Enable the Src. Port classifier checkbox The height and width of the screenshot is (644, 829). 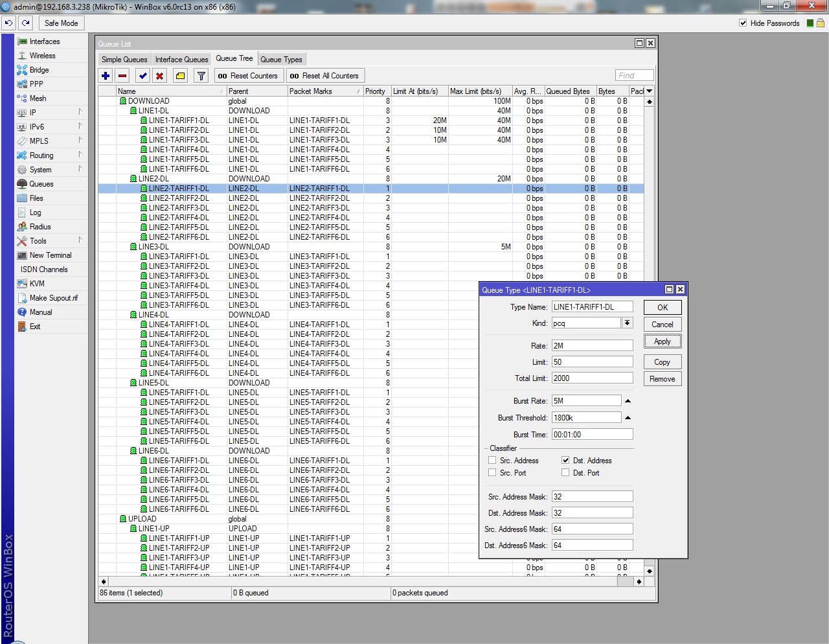coord(492,473)
